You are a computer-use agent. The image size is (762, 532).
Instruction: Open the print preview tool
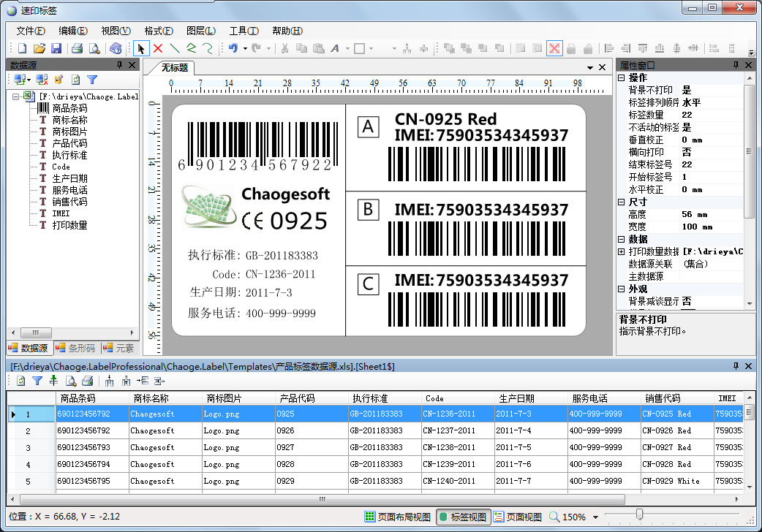point(94,49)
